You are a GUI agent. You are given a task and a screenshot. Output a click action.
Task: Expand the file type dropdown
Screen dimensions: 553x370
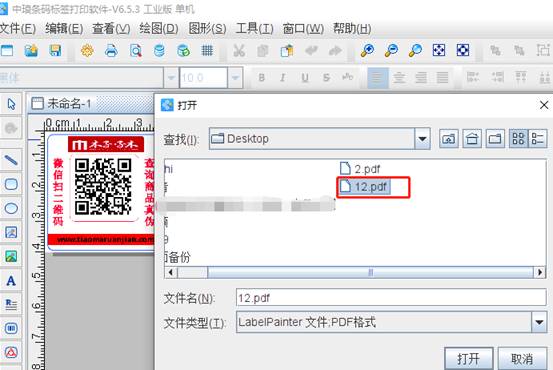(539, 322)
